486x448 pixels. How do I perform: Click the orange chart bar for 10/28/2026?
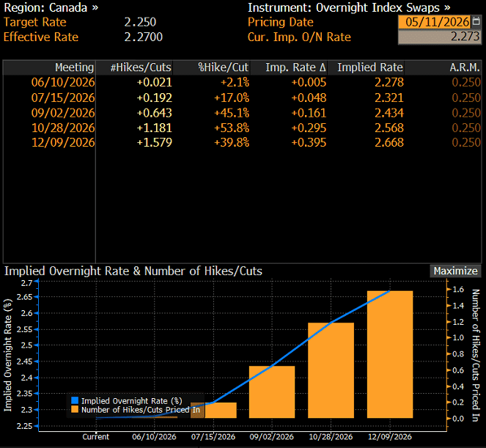click(x=331, y=370)
